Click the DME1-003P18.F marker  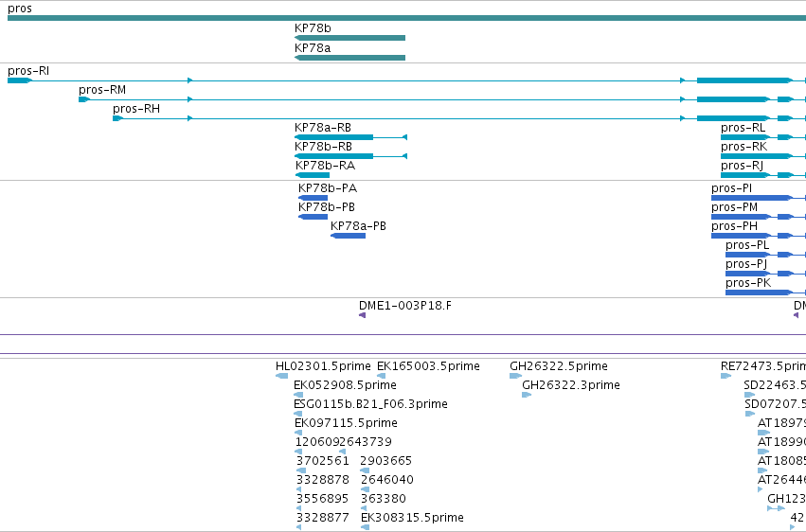[x=363, y=315]
